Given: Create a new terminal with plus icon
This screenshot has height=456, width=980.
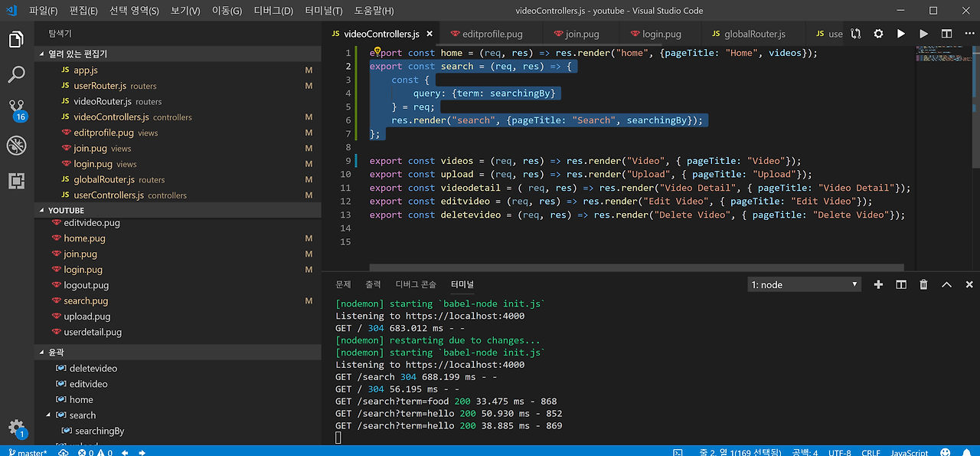Looking at the screenshot, I should [x=878, y=284].
